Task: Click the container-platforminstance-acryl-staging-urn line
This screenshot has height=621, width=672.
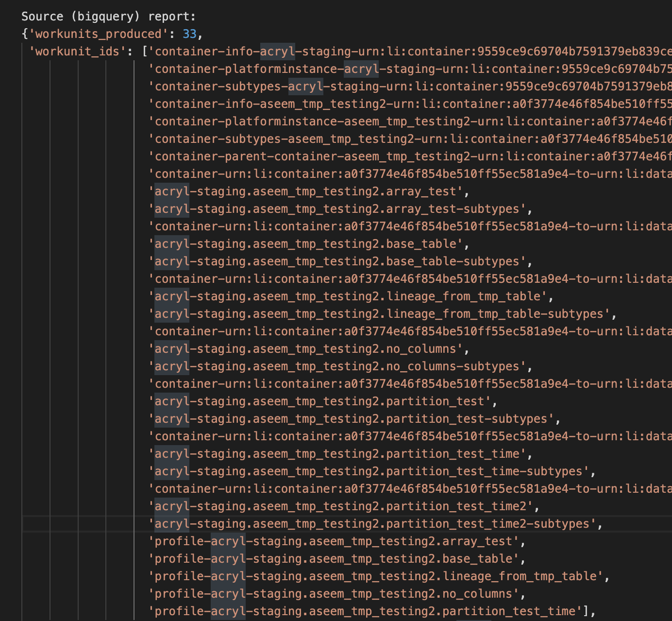Action: (x=410, y=69)
